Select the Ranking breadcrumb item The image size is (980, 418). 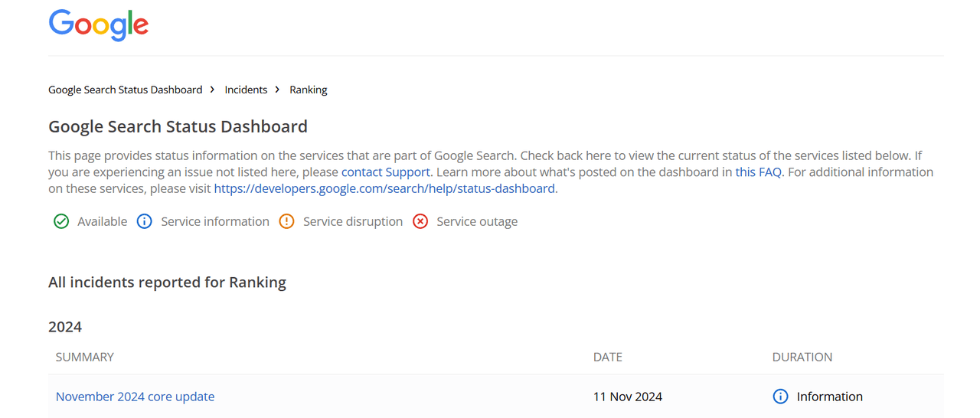309,90
